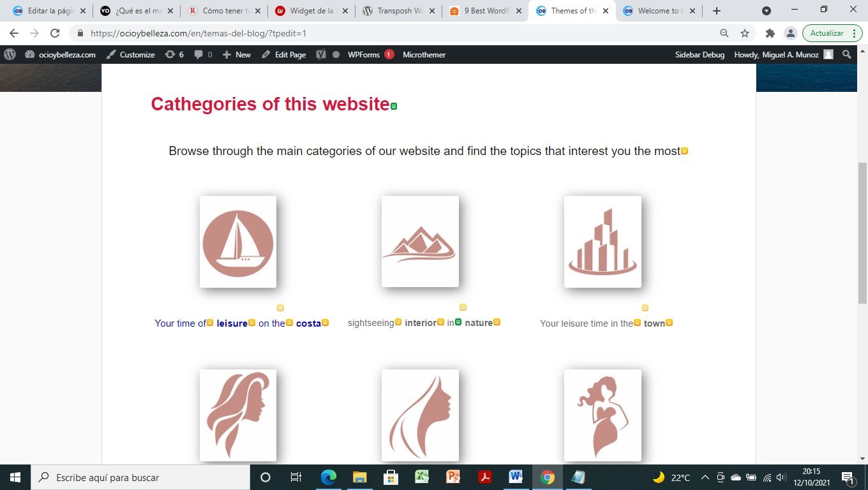Click the Yoast SEO icon in admin bar
This screenshot has width=868, height=490.
pos(322,55)
